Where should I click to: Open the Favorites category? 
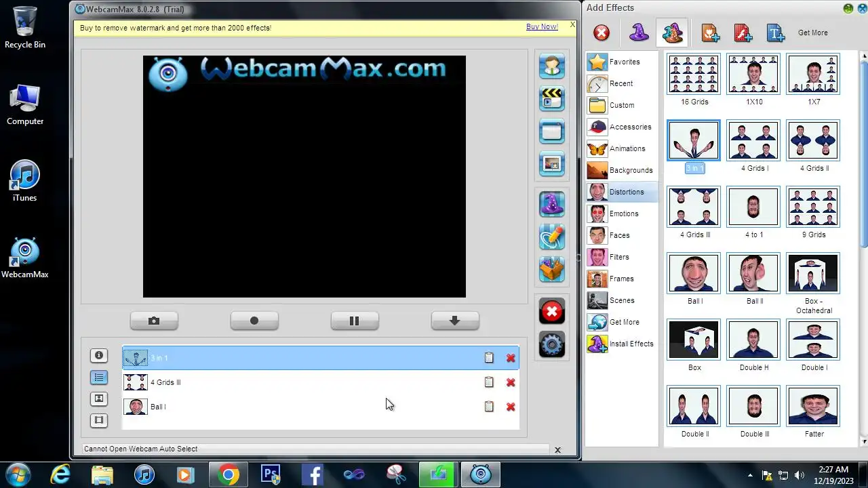(x=622, y=62)
